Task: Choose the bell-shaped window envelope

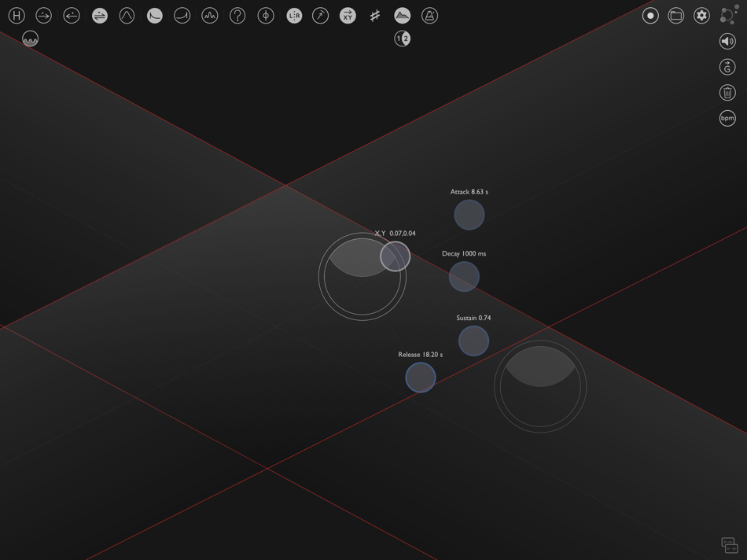Action: 127,16
